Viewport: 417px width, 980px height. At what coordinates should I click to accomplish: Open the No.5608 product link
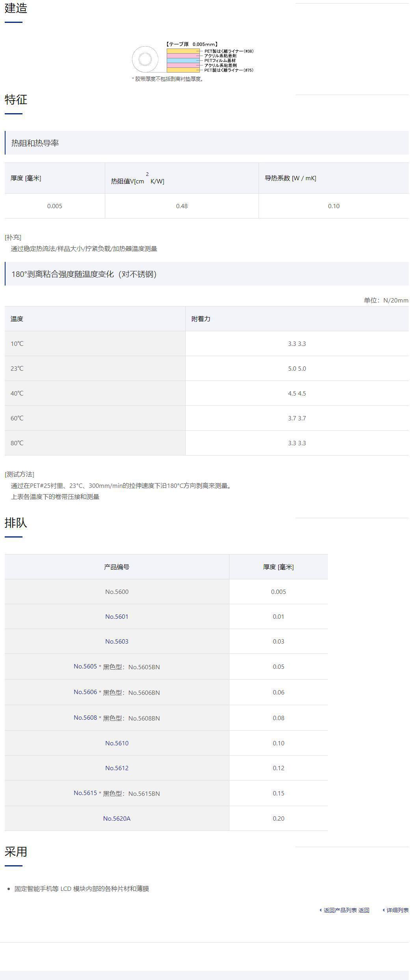click(85, 718)
